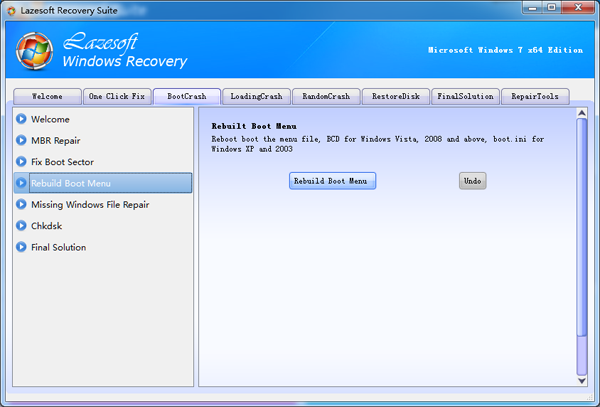
Task: Switch to the Welcome tab
Action: tap(47, 96)
